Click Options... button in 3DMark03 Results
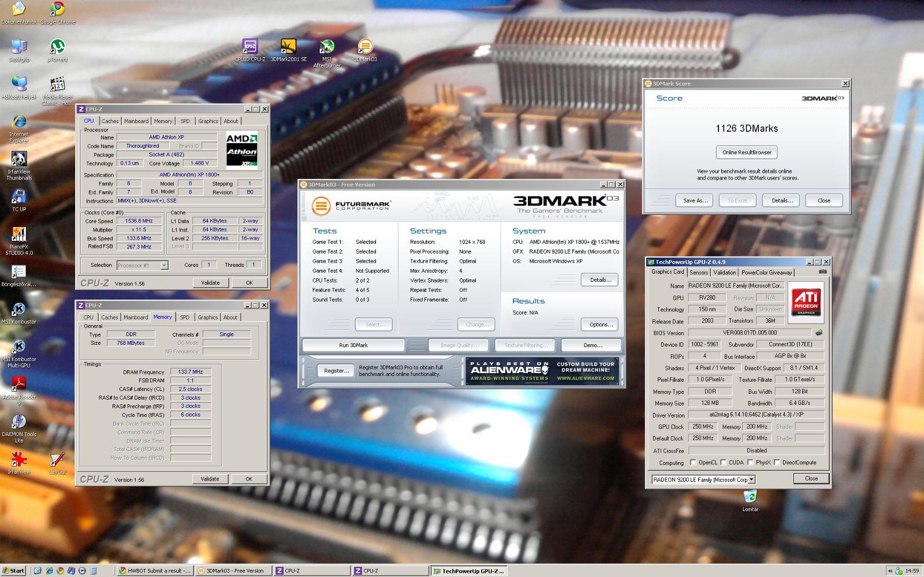 601,325
